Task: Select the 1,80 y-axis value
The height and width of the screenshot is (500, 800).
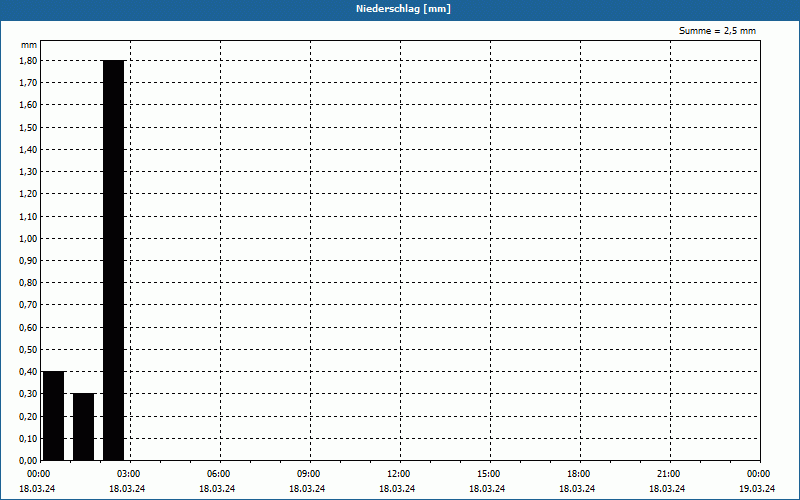Action: (28, 60)
